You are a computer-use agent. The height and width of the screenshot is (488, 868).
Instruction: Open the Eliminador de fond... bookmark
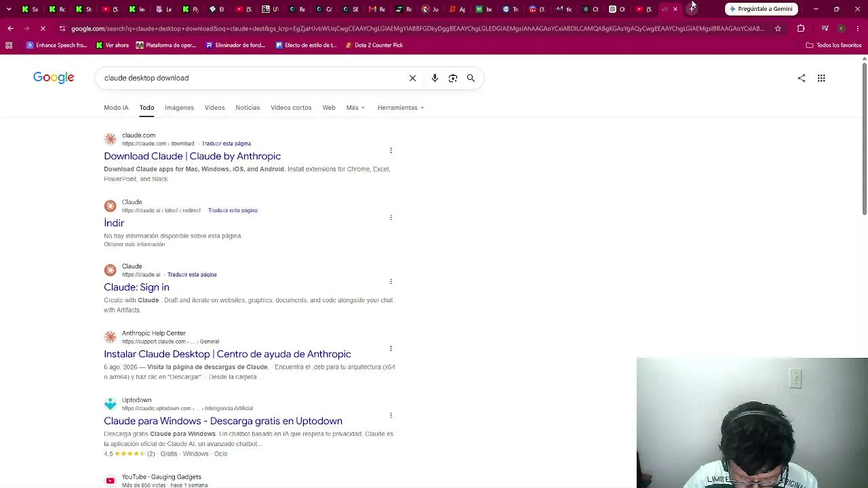click(235, 45)
